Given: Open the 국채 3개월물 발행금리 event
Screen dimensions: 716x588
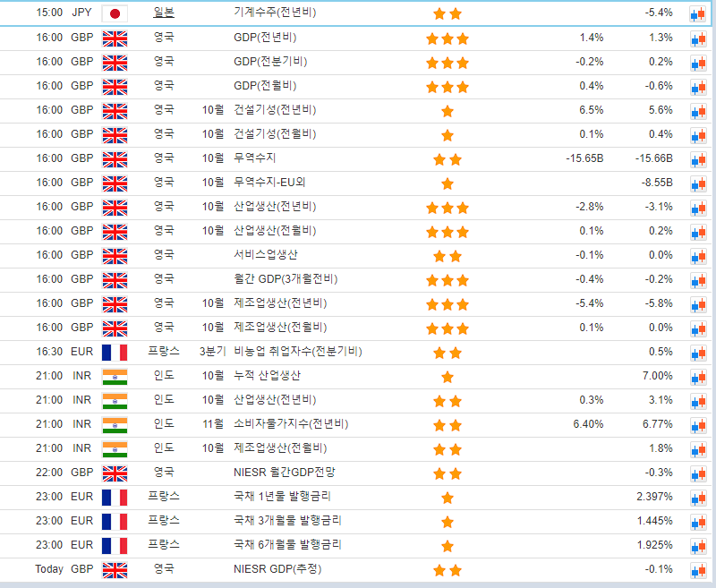Looking at the screenshot, I should [x=287, y=520].
